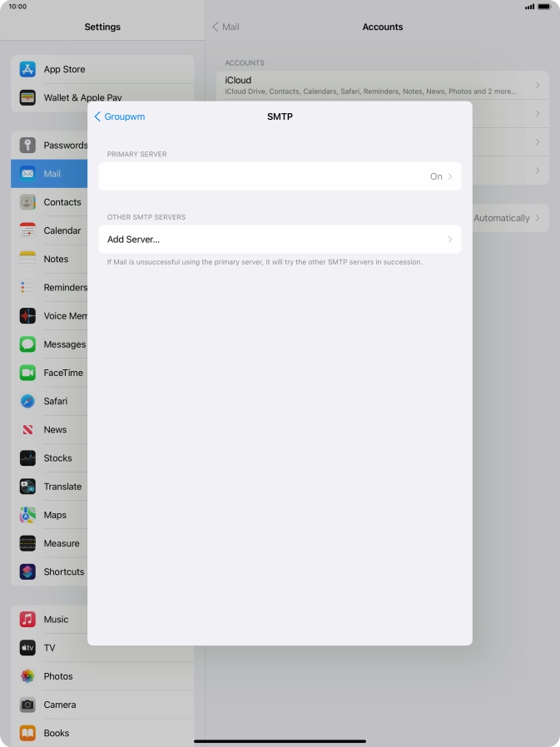Open the Translate icon
Screen dimensions: 560x747
click(27, 487)
